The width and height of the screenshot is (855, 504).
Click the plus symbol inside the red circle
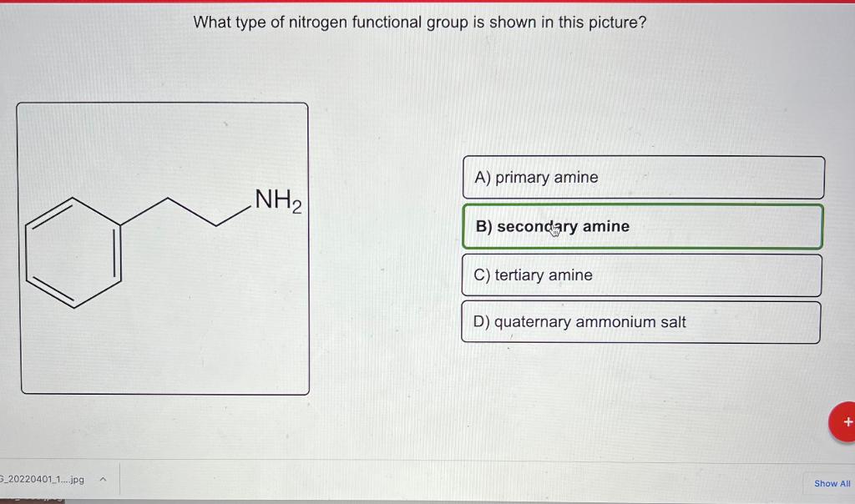[x=846, y=421]
